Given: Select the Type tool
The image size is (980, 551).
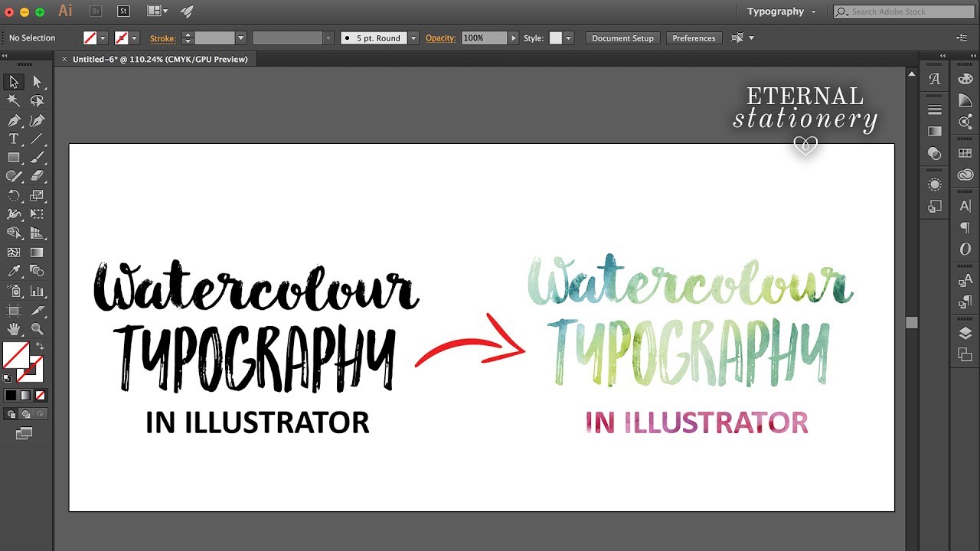Looking at the screenshot, I should click(x=14, y=139).
